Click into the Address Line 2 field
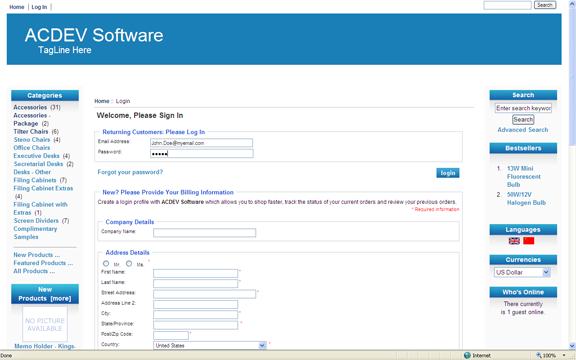The width and height of the screenshot is (576, 360). click(x=195, y=304)
